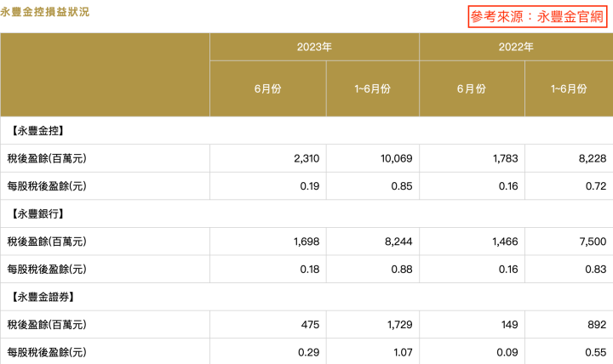This screenshot has width=613, height=364.
Task: Click 每股稅後盈餘(元) label in 永豐金控 section
Action: (47, 186)
